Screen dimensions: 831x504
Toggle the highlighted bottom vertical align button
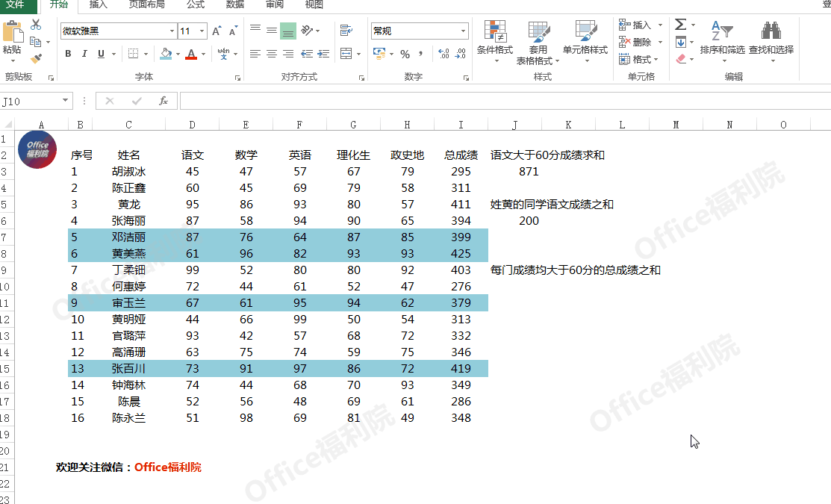tap(287, 31)
